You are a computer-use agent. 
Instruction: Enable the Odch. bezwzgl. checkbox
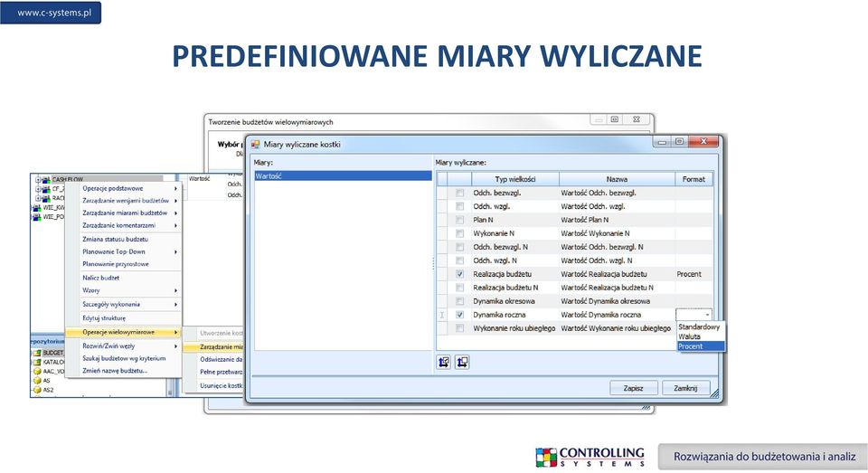[459, 193]
